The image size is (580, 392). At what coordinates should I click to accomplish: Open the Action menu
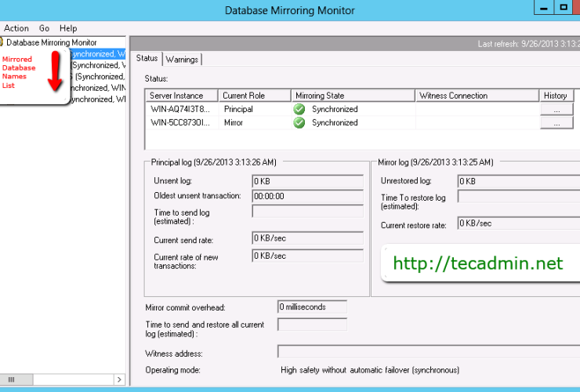coord(16,28)
